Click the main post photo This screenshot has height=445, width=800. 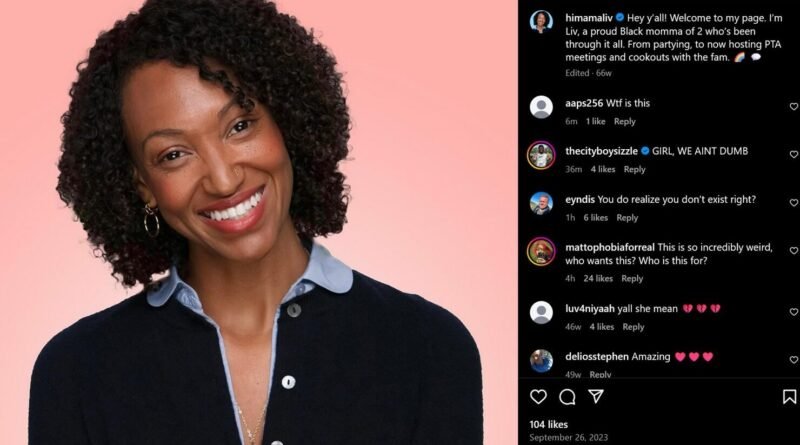[259, 222]
